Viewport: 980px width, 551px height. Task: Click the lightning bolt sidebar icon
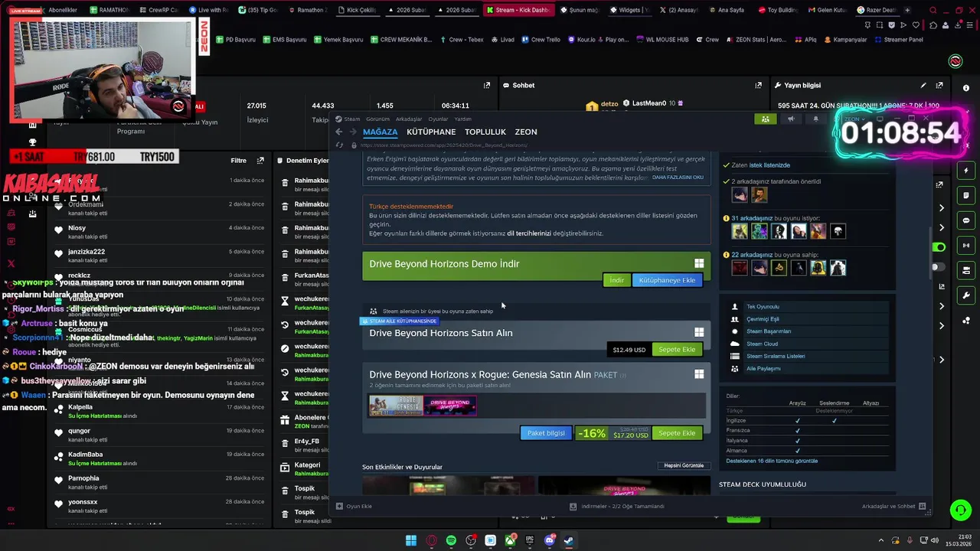click(966, 171)
